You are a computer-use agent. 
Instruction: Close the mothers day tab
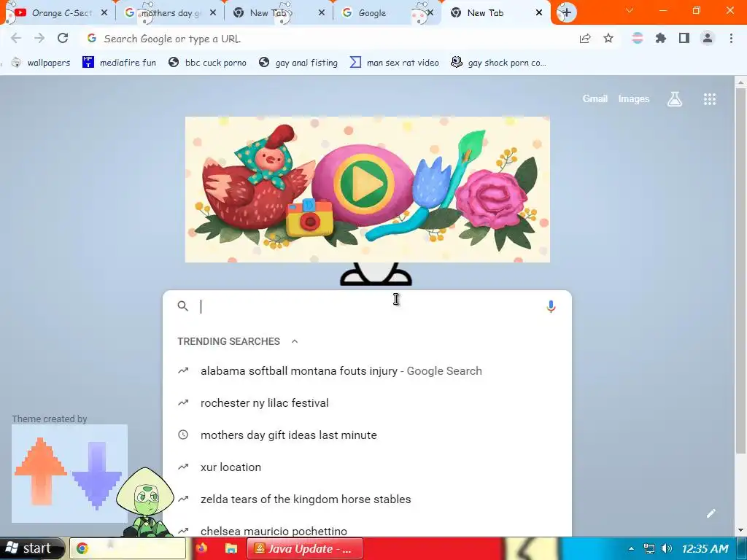click(213, 13)
